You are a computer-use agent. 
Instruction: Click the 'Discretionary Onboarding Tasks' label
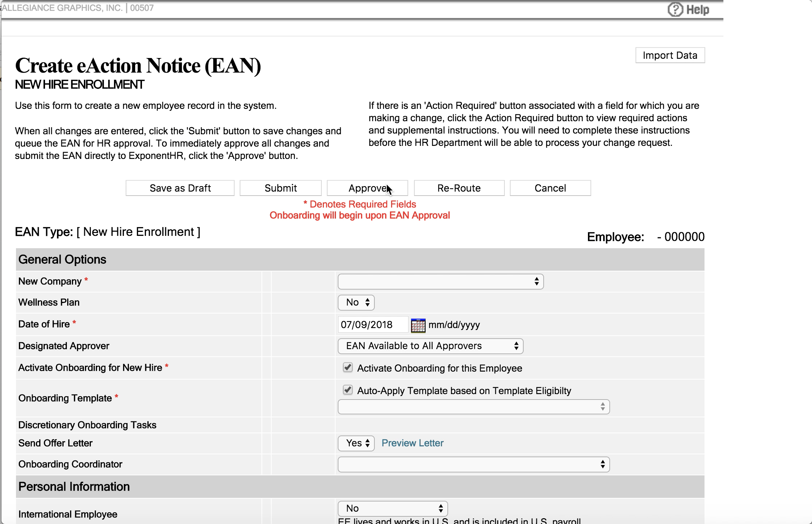(87, 425)
